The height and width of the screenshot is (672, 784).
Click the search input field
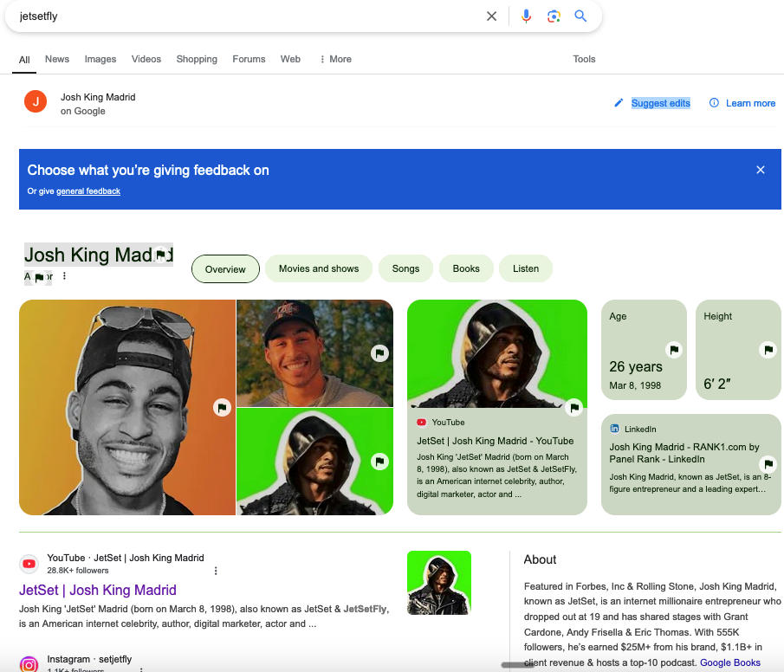(250, 16)
